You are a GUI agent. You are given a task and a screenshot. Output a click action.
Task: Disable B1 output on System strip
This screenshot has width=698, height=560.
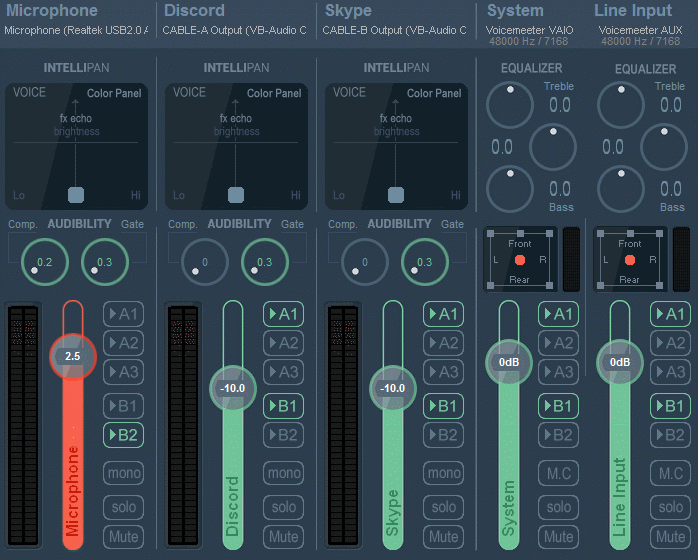tap(558, 406)
